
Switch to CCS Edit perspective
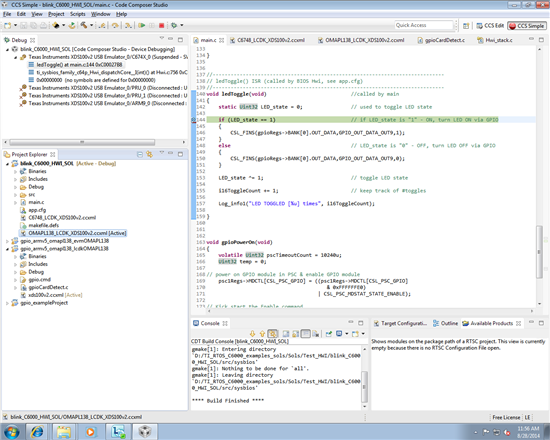coord(490,26)
